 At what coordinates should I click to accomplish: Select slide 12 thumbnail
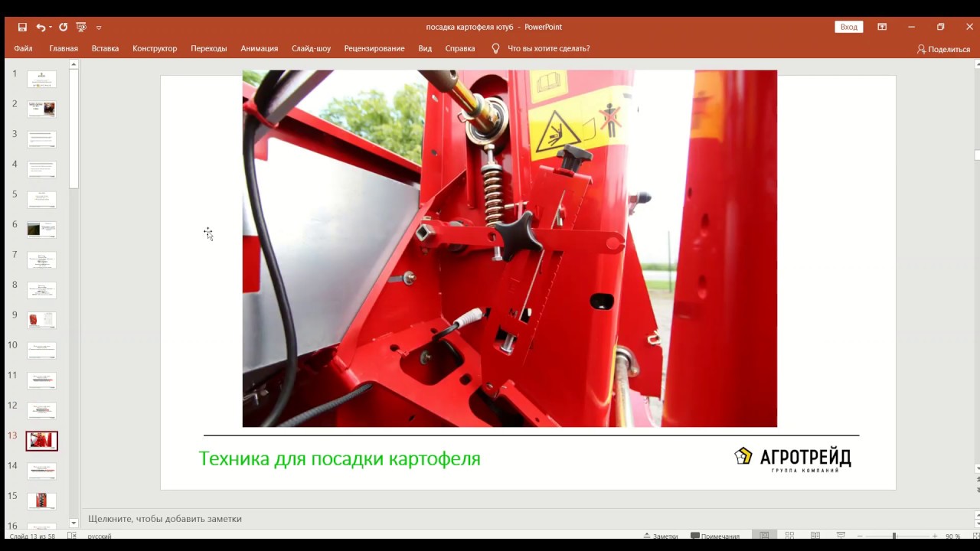click(x=41, y=410)
